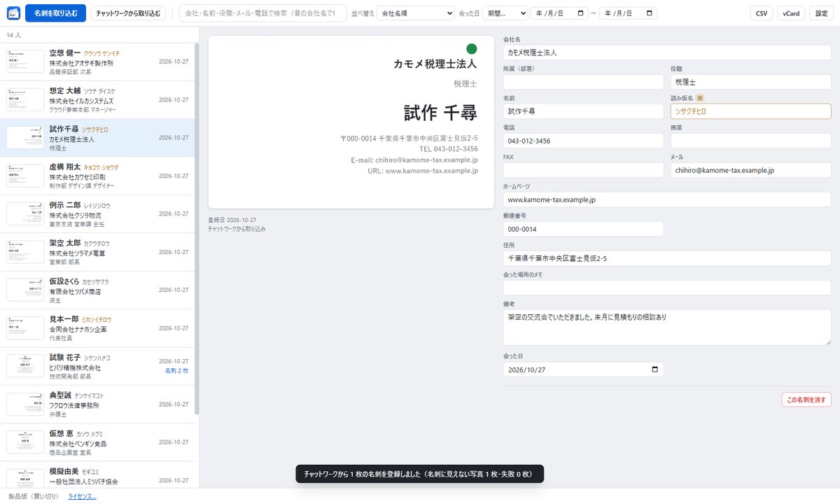Edit the メール field
The height and width of the screenshot is (504, 840).
[x=751, y=170]
